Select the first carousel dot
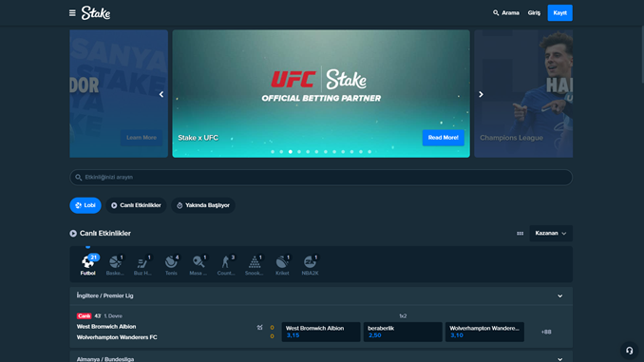The width and height of the screenshot is (644, 362). [273, 152]
